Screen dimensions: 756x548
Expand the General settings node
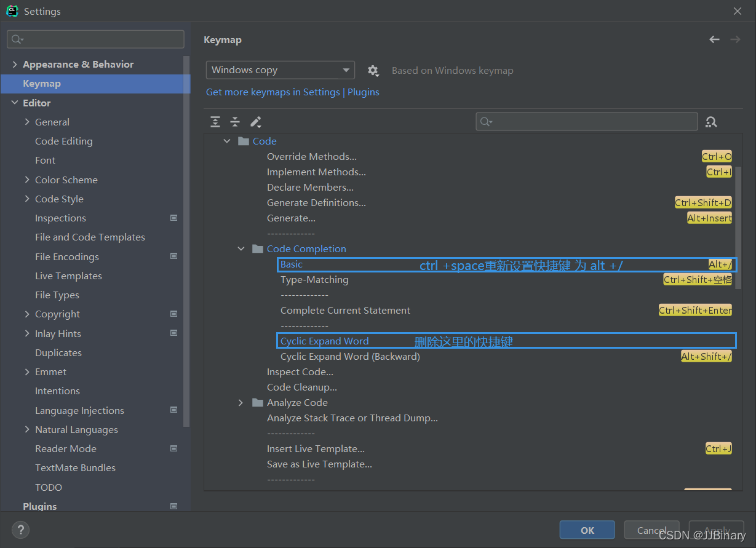[x=27, y=122]
